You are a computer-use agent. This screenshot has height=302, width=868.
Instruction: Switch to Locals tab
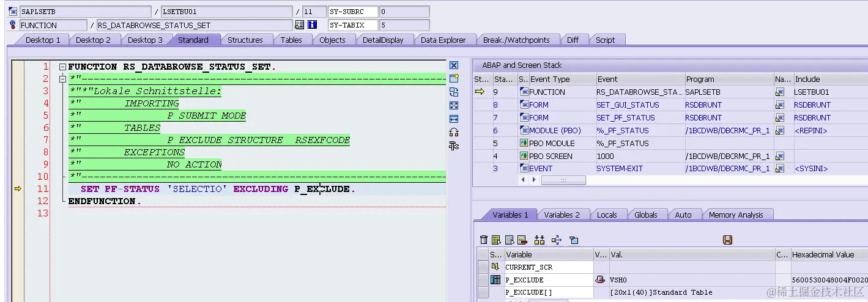pos(607,215)
